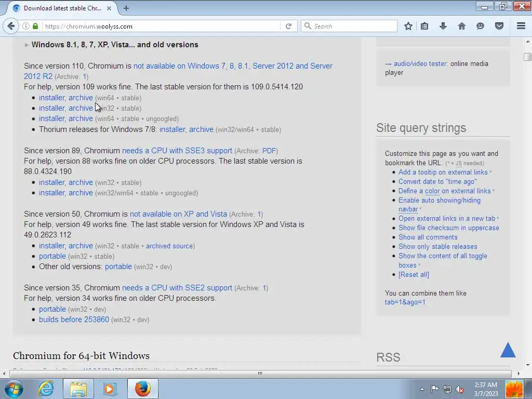Select the Download latest stable Chromium tab

point(62,8)
